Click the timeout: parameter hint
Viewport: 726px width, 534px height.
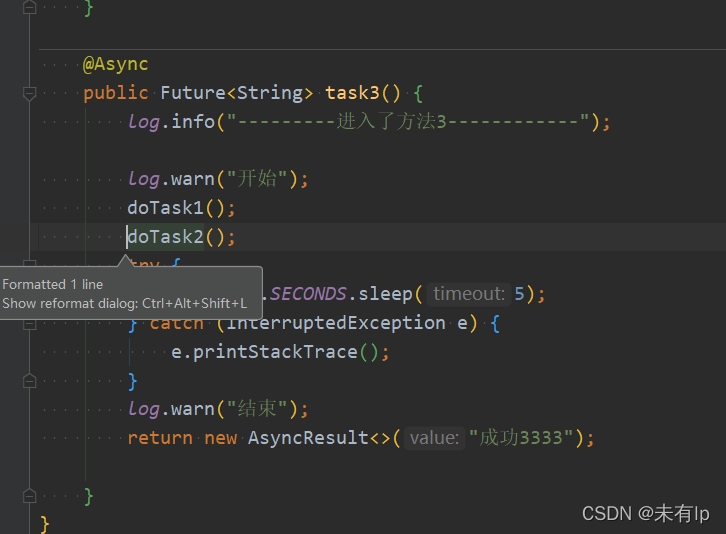(469, 294)
